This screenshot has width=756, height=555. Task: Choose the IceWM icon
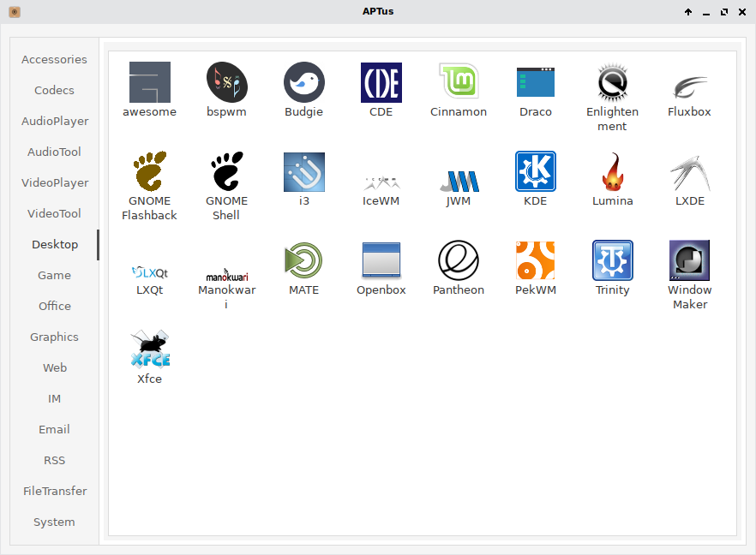[x=381, y=183]
